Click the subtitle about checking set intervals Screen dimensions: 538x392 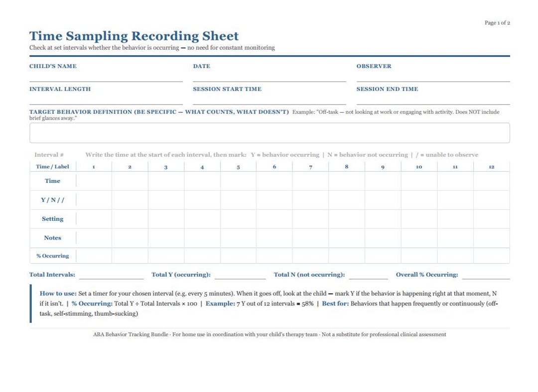(152, 48)
